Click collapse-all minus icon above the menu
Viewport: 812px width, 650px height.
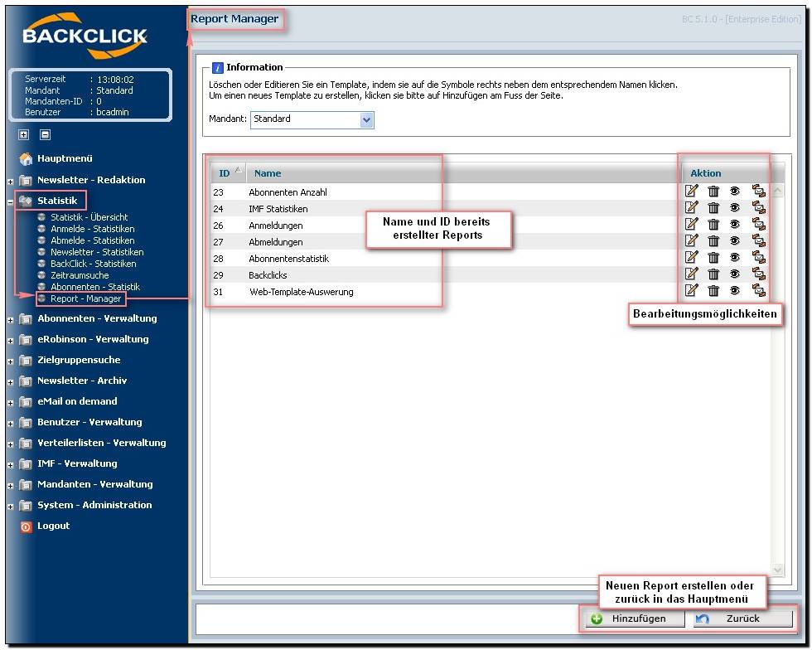coord(46,134)
